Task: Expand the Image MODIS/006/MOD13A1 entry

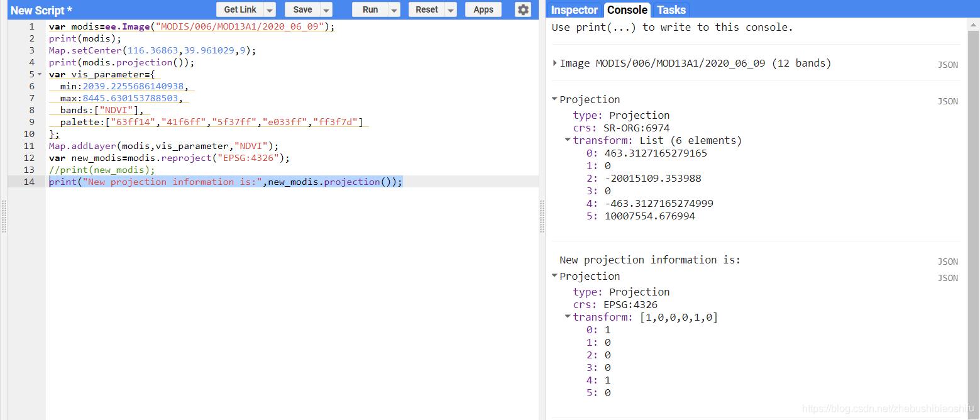Action: [555, 63]
